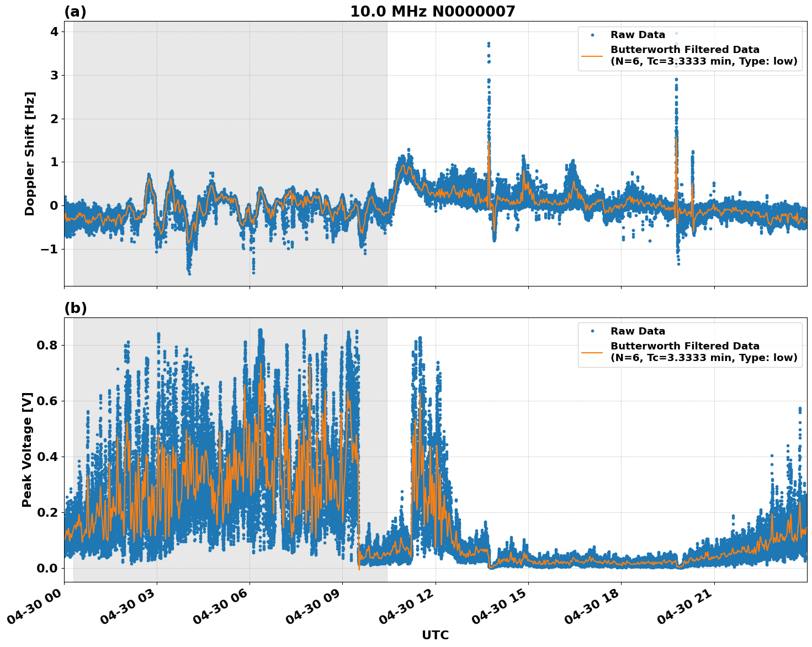Click the orange Butterworth line sample in panel (a) legend

pos(592,57)
